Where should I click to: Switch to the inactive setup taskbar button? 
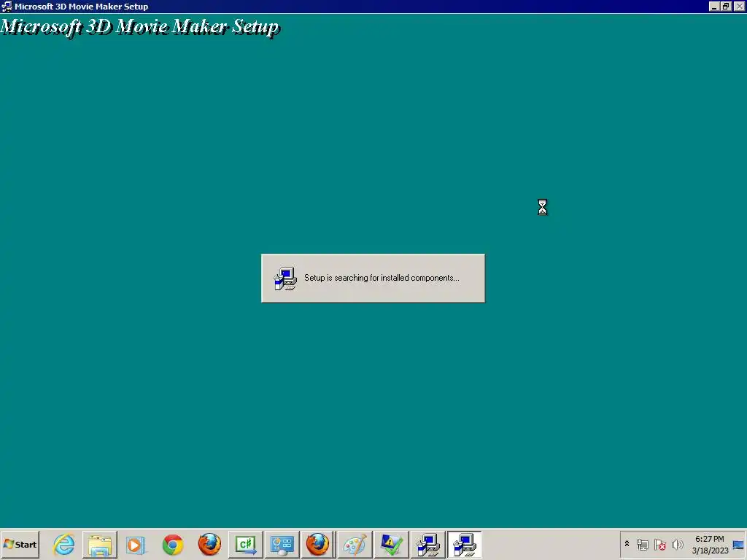click(x=427, y=544)
